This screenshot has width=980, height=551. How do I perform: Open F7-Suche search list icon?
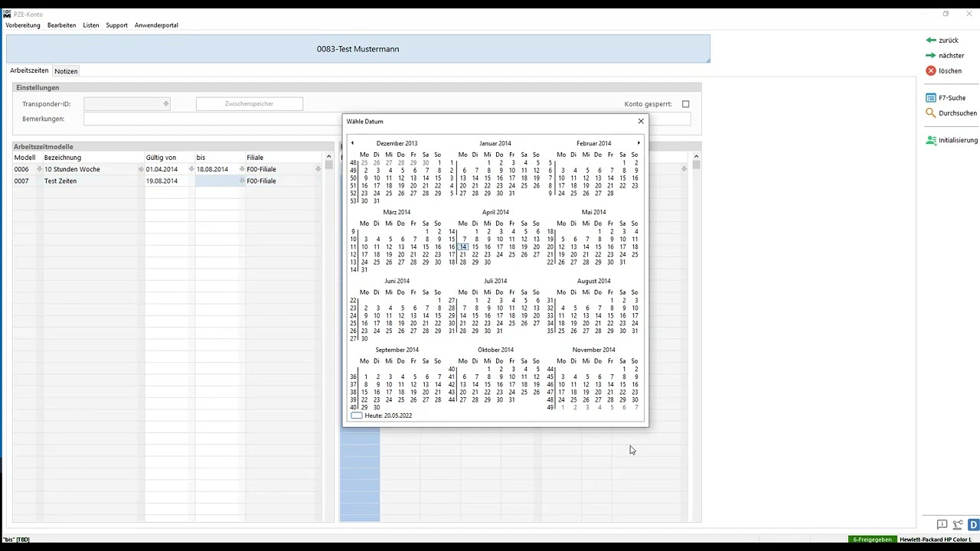pyautogui.click(x=931, y=98)
